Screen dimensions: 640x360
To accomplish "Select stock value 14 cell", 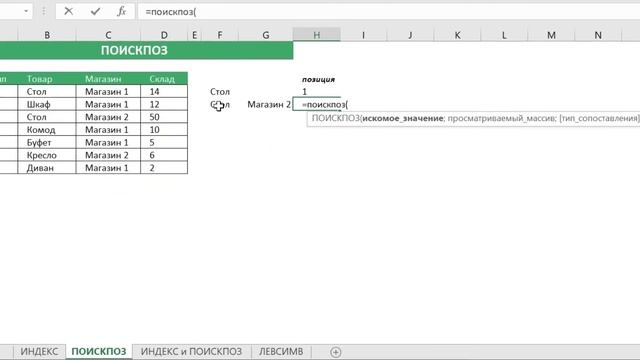I will (164, 91).
